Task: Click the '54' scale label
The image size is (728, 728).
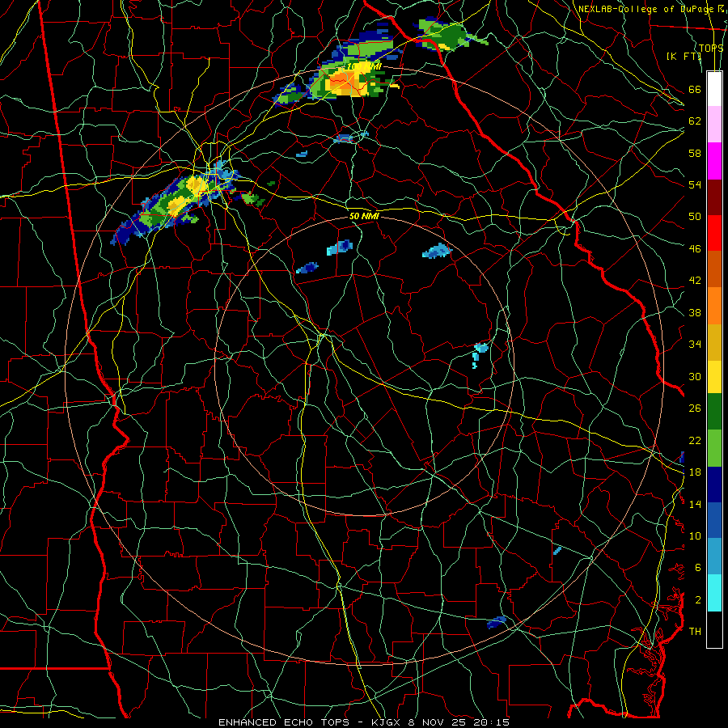Action: pos(695,184)
